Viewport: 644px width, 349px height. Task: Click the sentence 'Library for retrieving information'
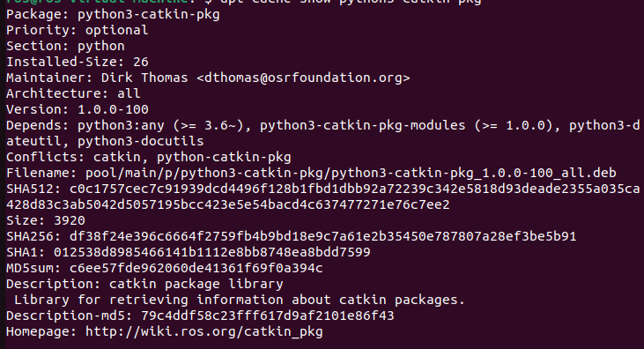point(149,300)
